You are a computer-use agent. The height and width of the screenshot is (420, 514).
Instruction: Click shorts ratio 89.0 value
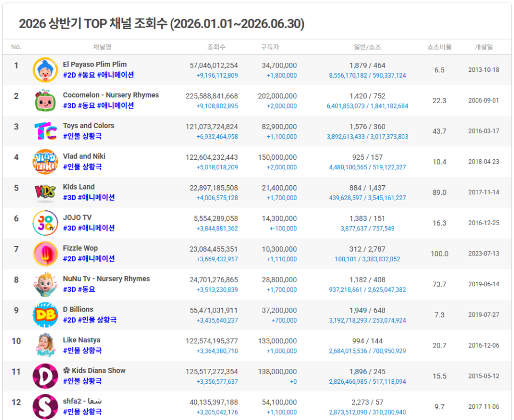coord(440,193)
